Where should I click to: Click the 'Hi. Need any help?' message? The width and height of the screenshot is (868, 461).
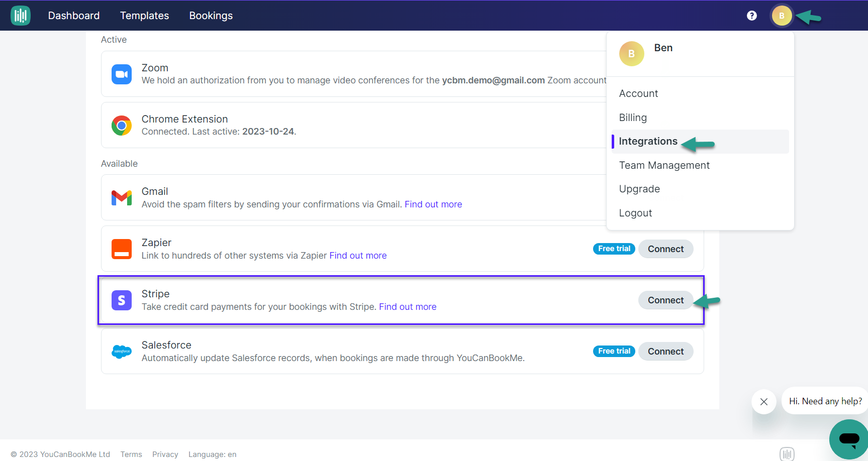click(825, 401)
